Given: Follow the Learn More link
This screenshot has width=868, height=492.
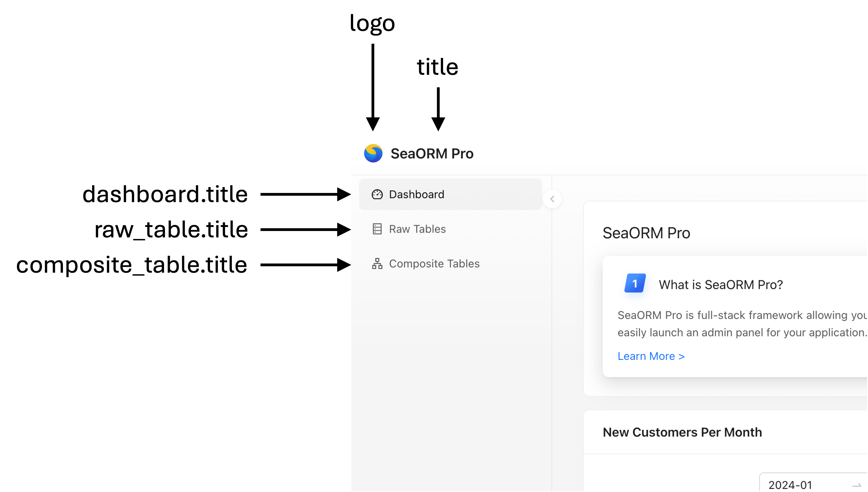Looking at the screenshot, I should click(651, 356).
